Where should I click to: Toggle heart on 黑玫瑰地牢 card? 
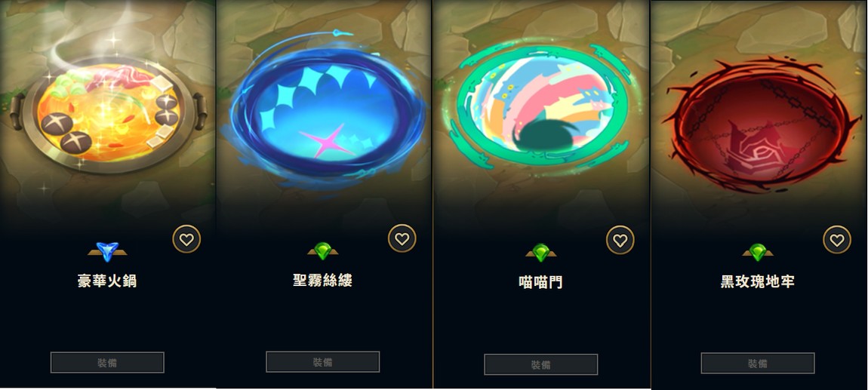pyautogui.click(x=837, y=240)
